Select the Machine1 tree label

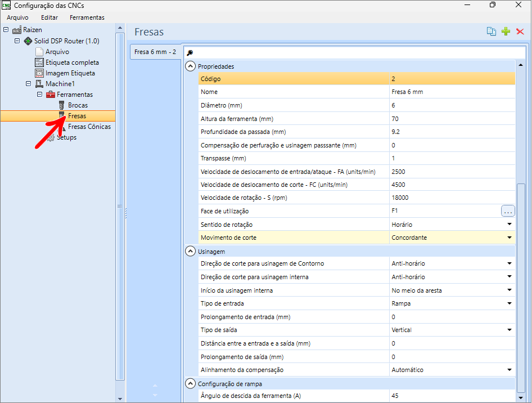tap(60, 84)
